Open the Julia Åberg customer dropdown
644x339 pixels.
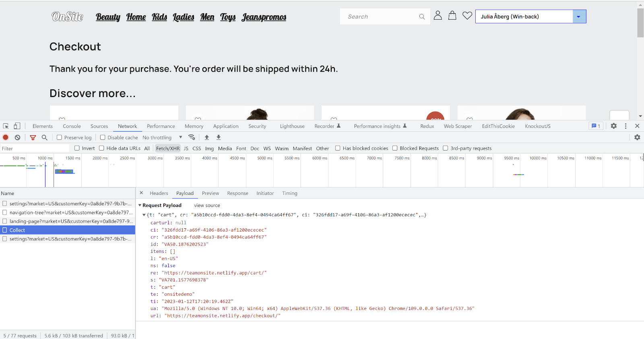[530, 17]
